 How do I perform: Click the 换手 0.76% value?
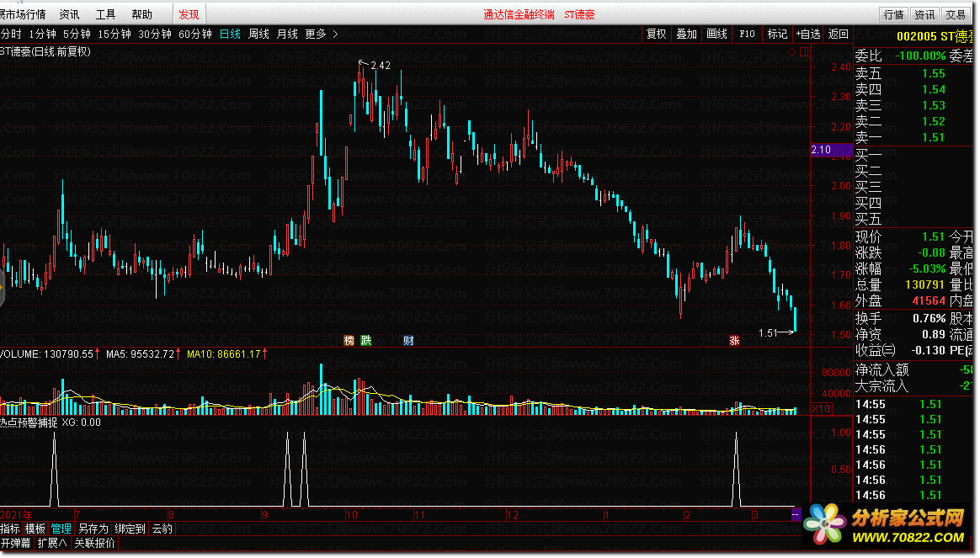929,318
